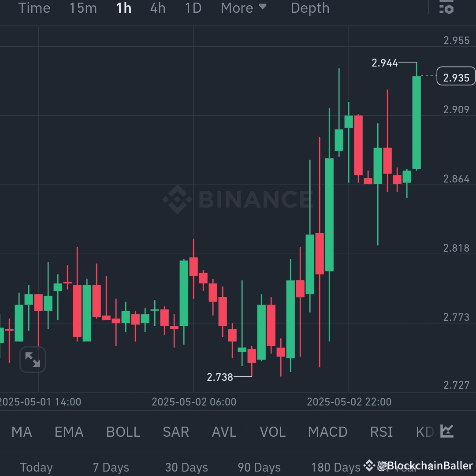The height and width of the screenshot is (476, 476).
Task: Display the VOL volume indicator
Action: (272, 432)
